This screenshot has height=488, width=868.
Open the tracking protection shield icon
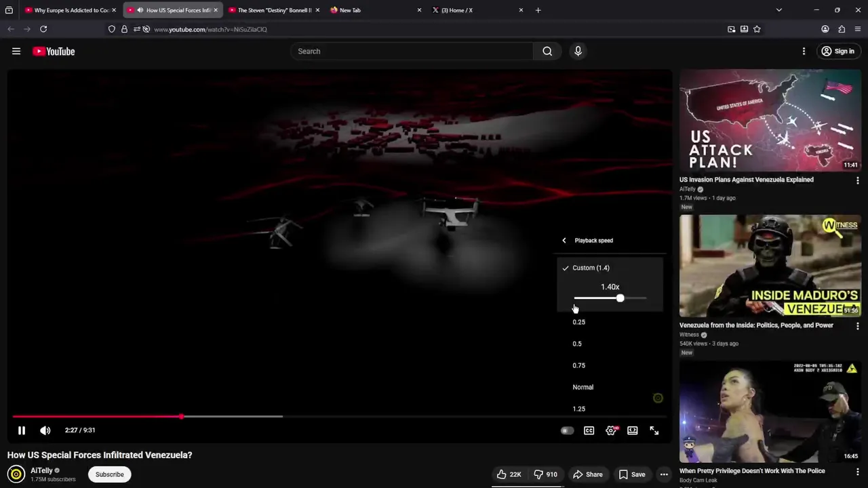112,29
